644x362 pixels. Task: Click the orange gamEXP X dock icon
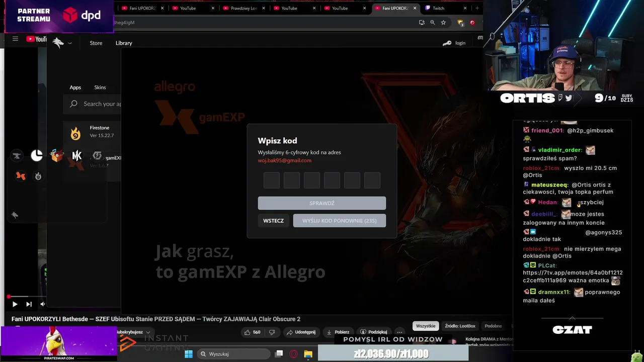(21, 176)
